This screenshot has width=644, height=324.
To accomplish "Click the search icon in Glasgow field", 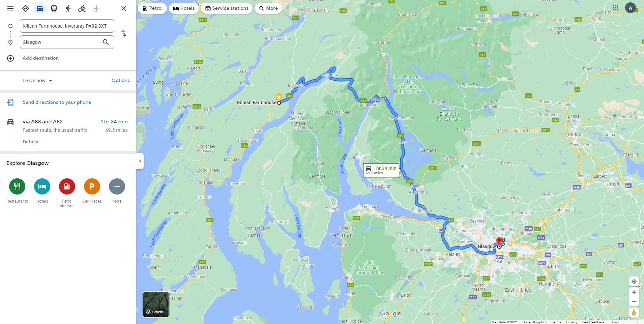I will (x=106, y=42).
